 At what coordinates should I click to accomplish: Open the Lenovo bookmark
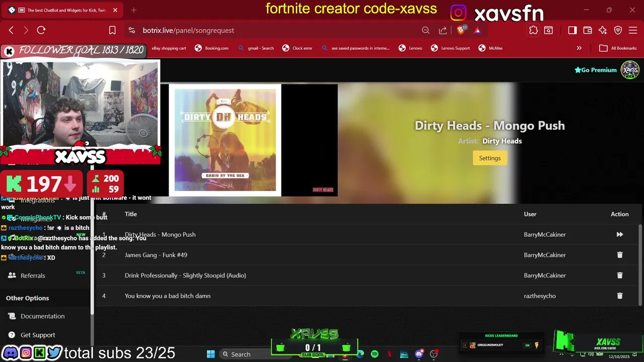(410, 48)
